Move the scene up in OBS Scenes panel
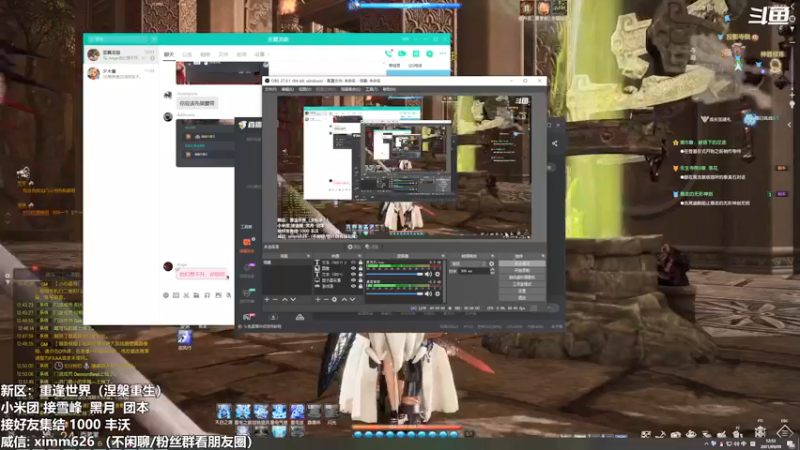Screen dimensions: 800x450 [285, 299]
